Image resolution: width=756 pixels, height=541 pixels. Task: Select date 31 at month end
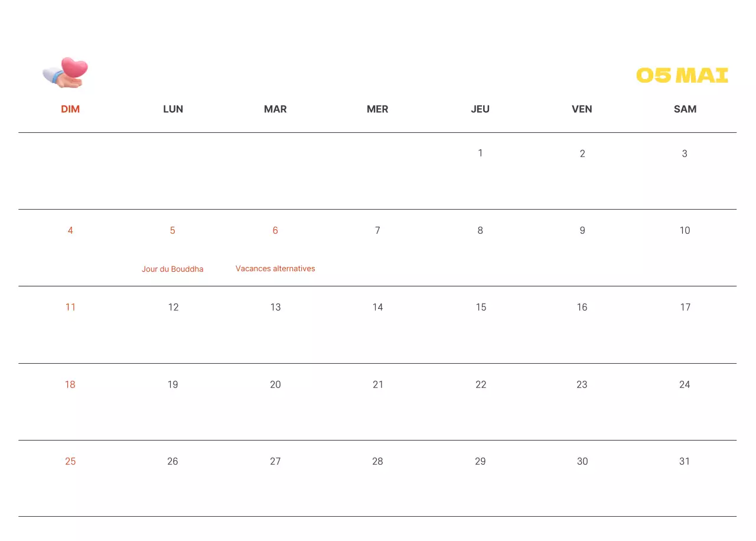[x=685, y=461]
